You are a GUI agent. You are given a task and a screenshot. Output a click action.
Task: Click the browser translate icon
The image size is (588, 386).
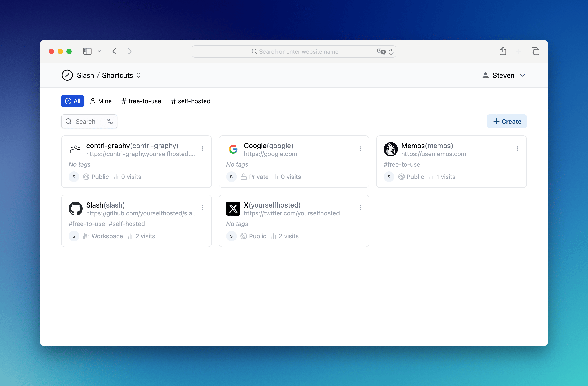click(x=381, y=51)
